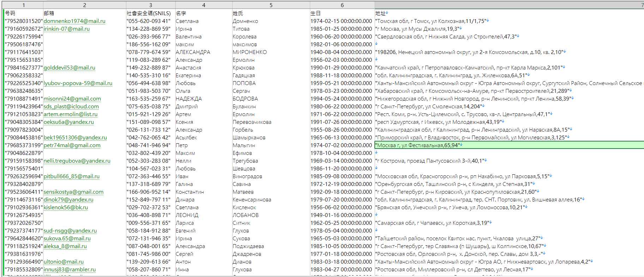The width and height of the screenshot is (644, 277).
Task: Click the 生日 header cell
Action: coord(342,13)
